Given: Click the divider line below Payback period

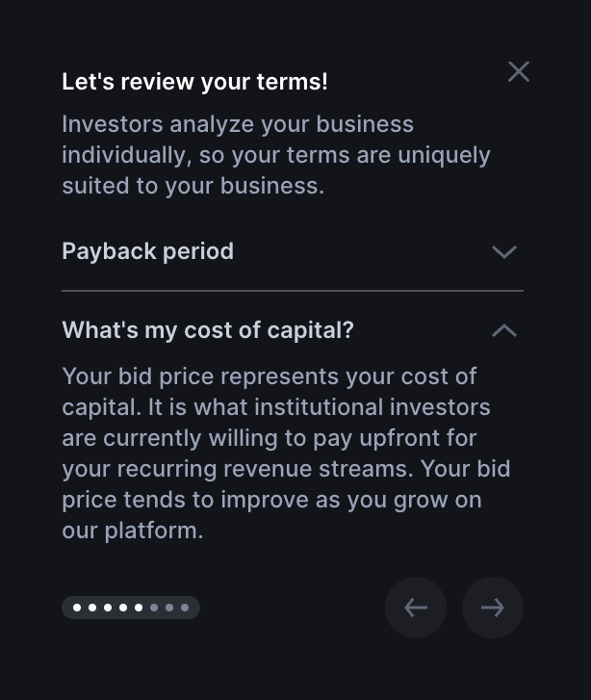Looking at the screenshot, I should (293, 290).
